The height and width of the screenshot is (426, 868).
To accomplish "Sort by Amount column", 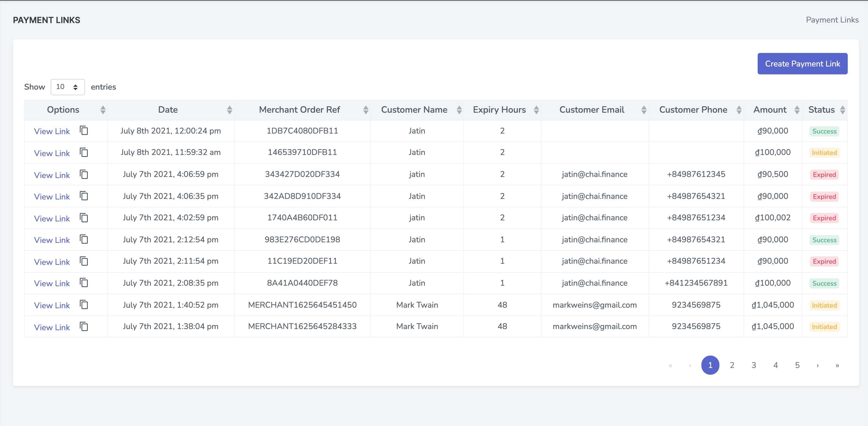I will [797, 110].
